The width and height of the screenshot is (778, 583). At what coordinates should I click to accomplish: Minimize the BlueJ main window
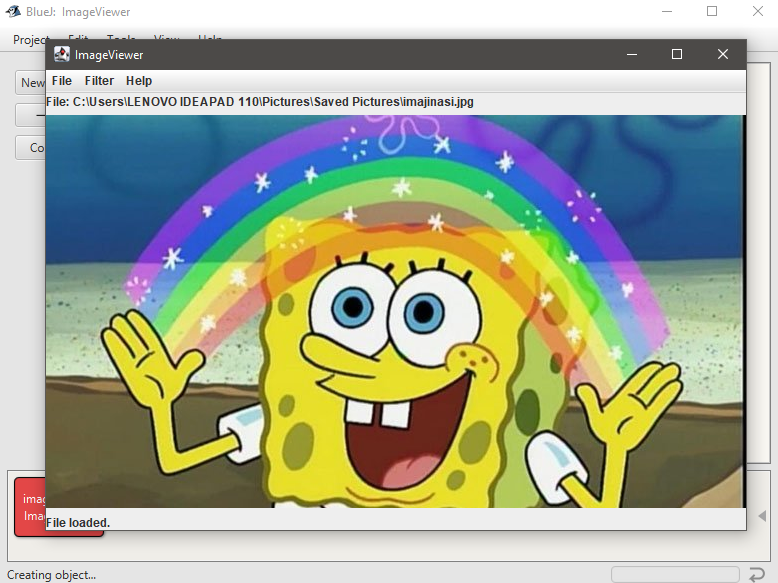667,11
